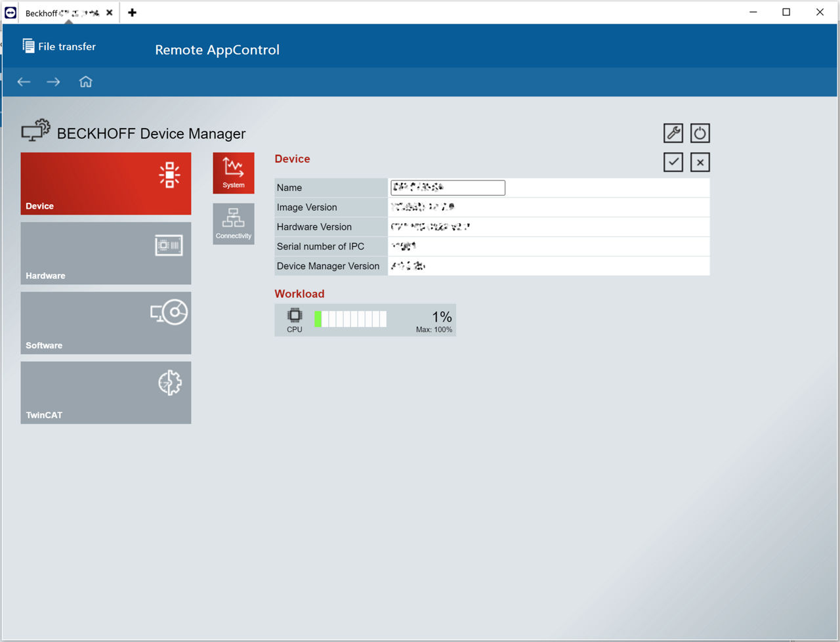
Task: Open the File transfer option
Action: click(59, 47)
